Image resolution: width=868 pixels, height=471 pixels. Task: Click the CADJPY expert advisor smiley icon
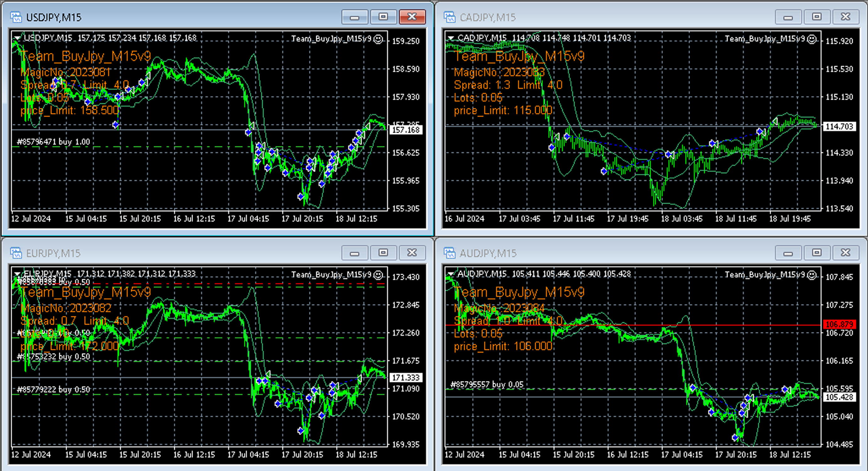pos(812,39)
